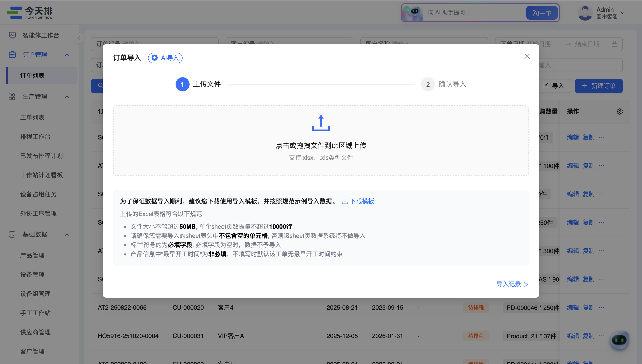The image size is (642, 364).
Task: Click the Admin profile avatar
Action: click(585, 13)
